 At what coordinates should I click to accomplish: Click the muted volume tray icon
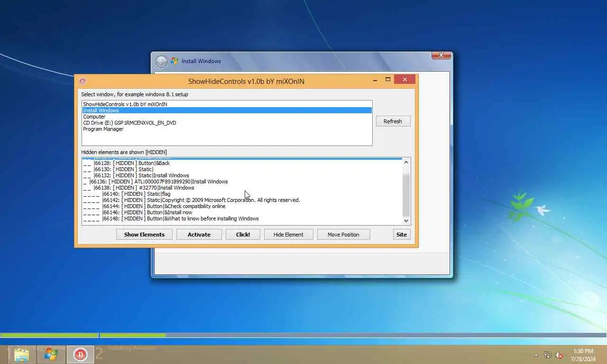point(559,355)
